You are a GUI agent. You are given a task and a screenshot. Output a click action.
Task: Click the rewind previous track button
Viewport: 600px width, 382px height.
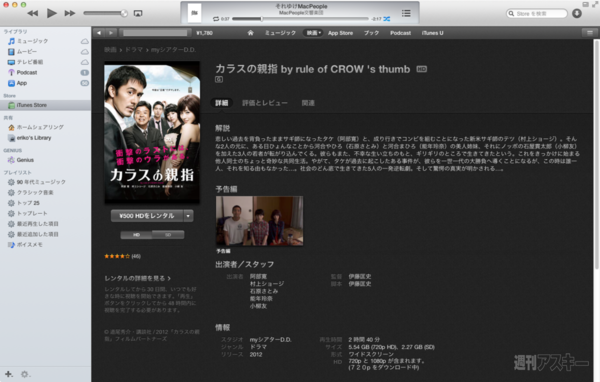click(33, 13)
